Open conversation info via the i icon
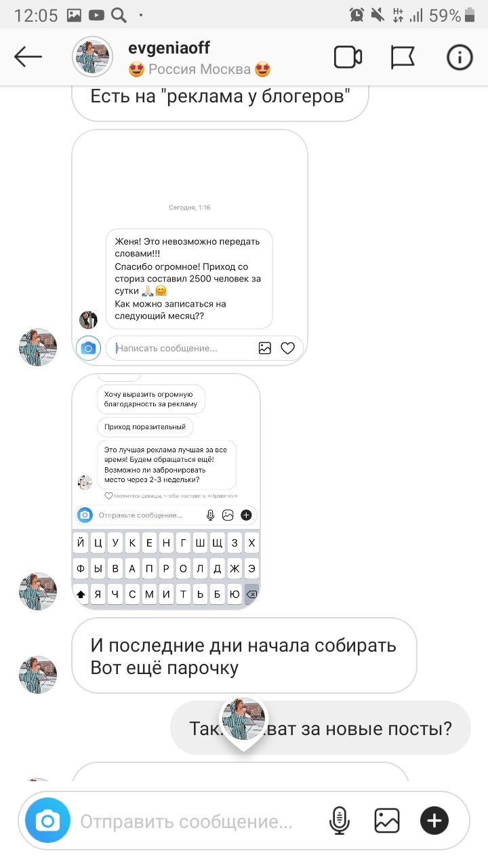 (x=459, y=58)
